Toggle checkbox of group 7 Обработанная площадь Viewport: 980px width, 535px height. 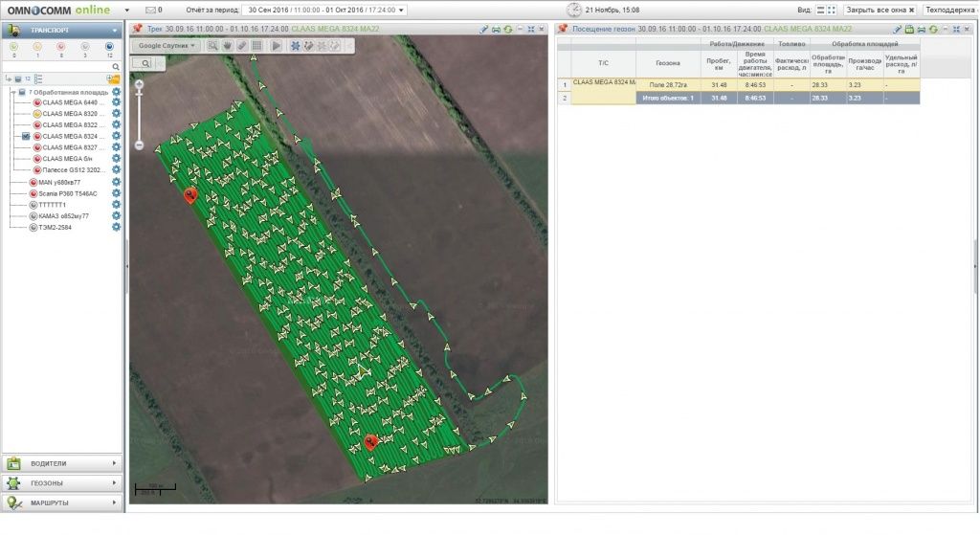pos(22,92)
